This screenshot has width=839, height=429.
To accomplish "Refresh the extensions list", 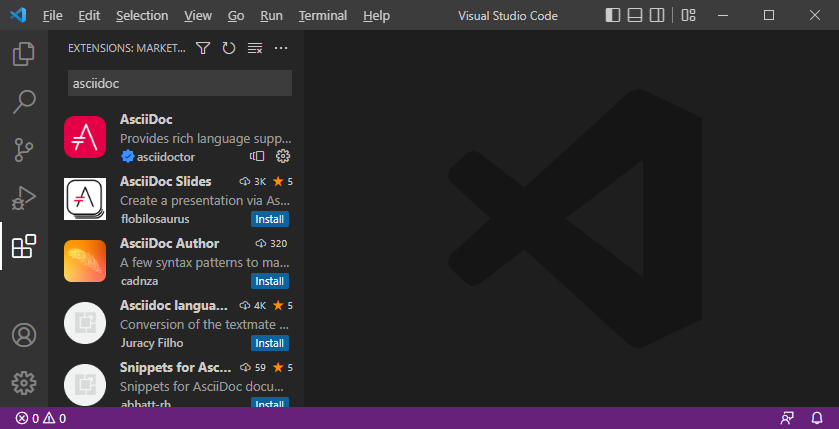I will point(229,48).
